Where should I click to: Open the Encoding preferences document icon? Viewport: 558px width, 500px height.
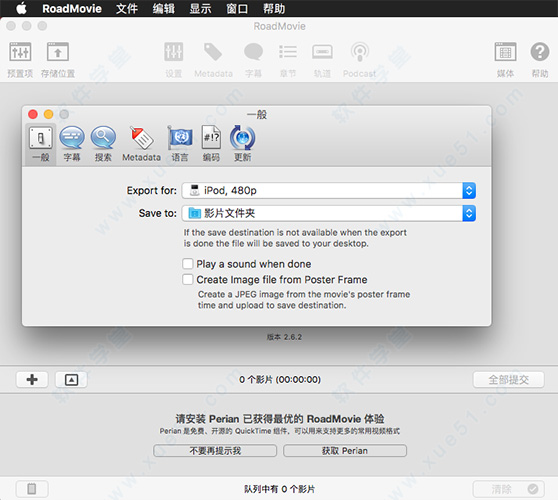[x=211, y=138]
